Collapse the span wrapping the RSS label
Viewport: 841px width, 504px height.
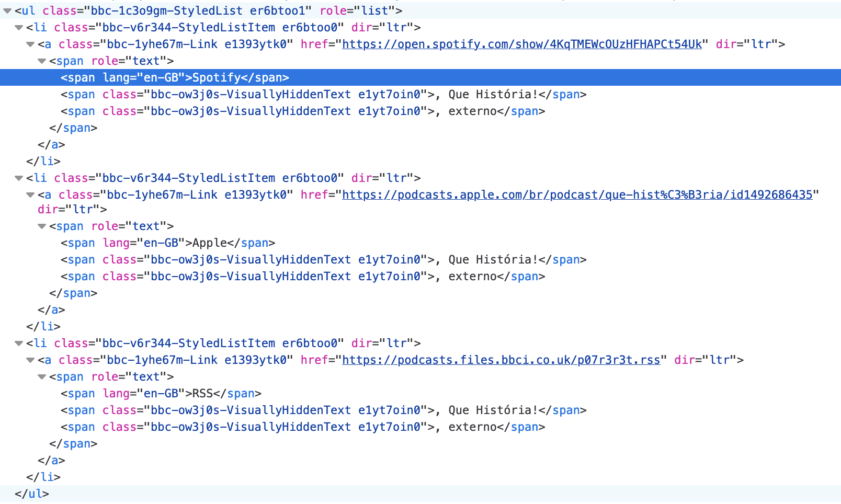(41, 376)
